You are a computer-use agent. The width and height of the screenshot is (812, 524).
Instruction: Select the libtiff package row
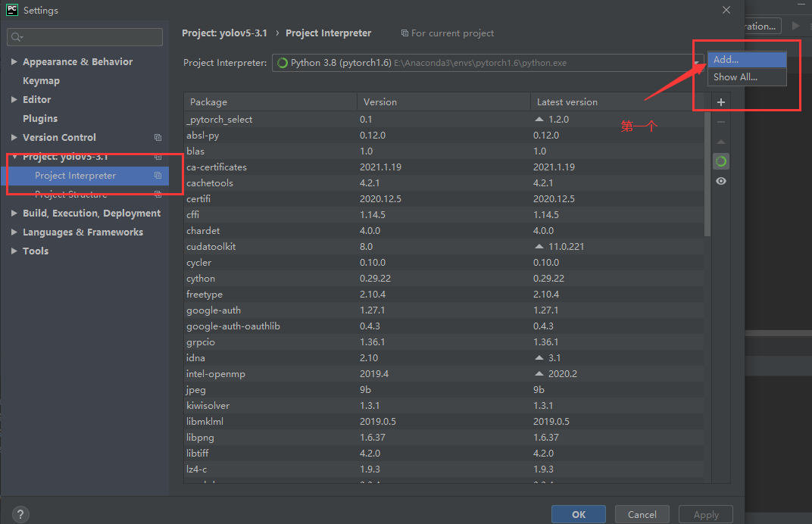coord(444,453)
